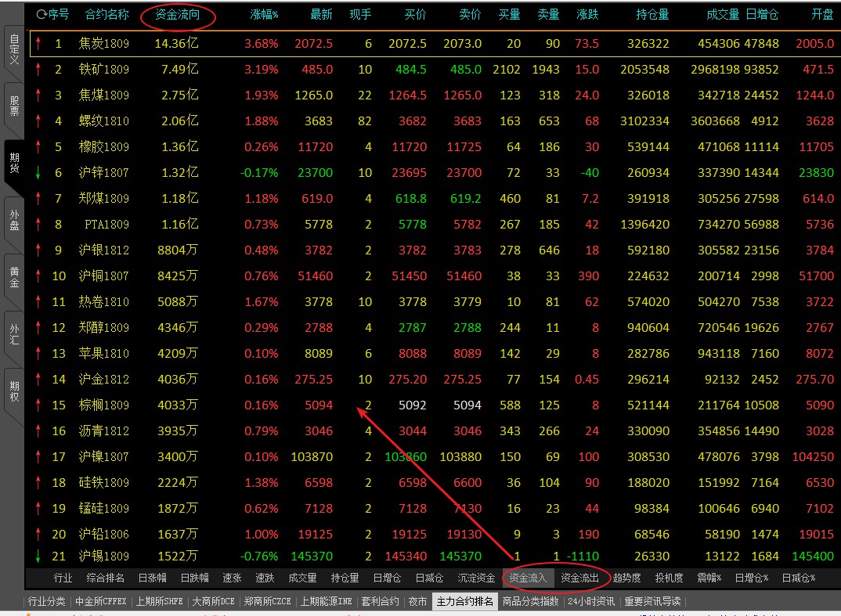Switch to the 股票 side tab
The width and height of the screenshot is (841, 616).
click(x=13, y=106)
